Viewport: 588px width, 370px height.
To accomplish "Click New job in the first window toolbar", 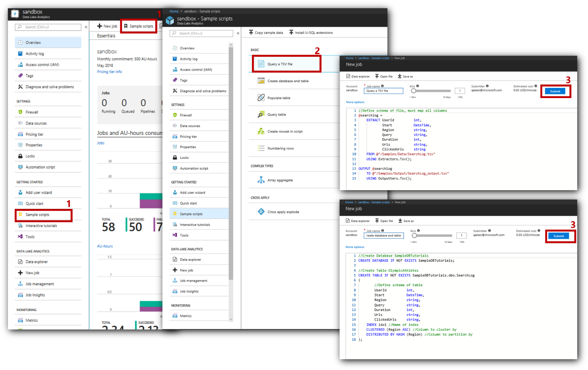I will (x=107, y=26).
